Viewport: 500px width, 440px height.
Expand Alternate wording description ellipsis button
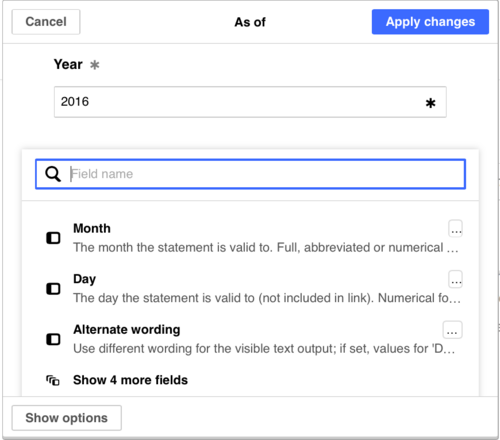[x=452, y=330]
